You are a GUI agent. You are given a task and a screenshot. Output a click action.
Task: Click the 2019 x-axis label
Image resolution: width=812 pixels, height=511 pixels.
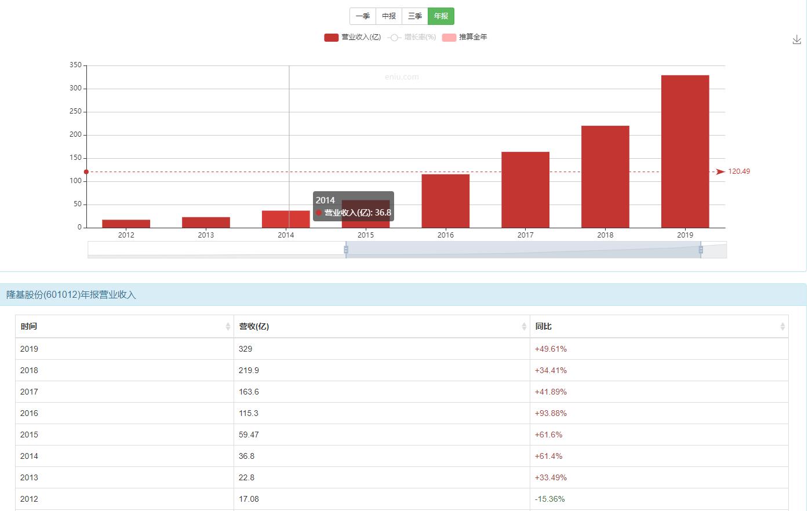click(x=685, y=235)
